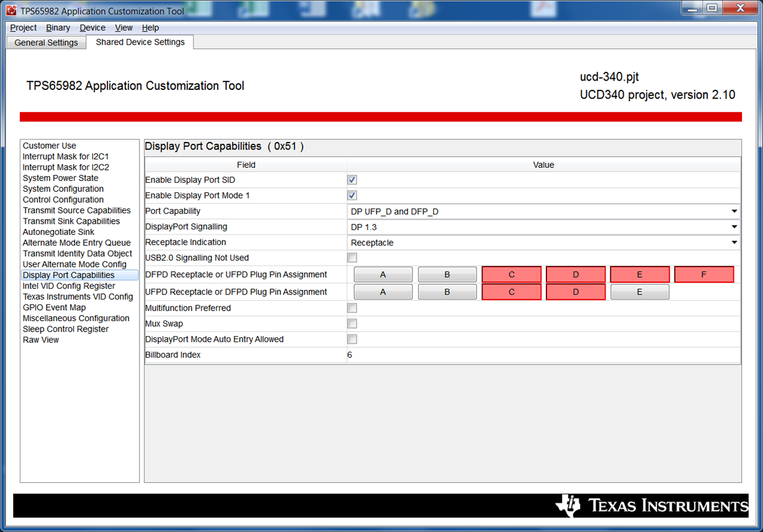Open the Device menu
The image size is (763, 532).
click(x=92, y=28)
